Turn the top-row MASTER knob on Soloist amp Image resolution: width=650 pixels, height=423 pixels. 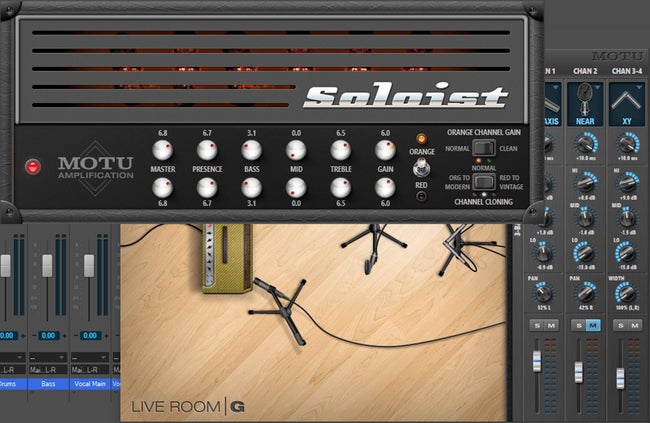pyautogui.click(x=162, y=150)
